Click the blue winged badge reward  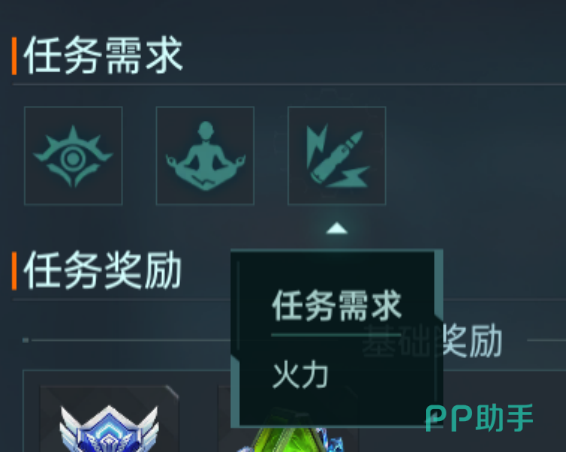pos(109,429)
